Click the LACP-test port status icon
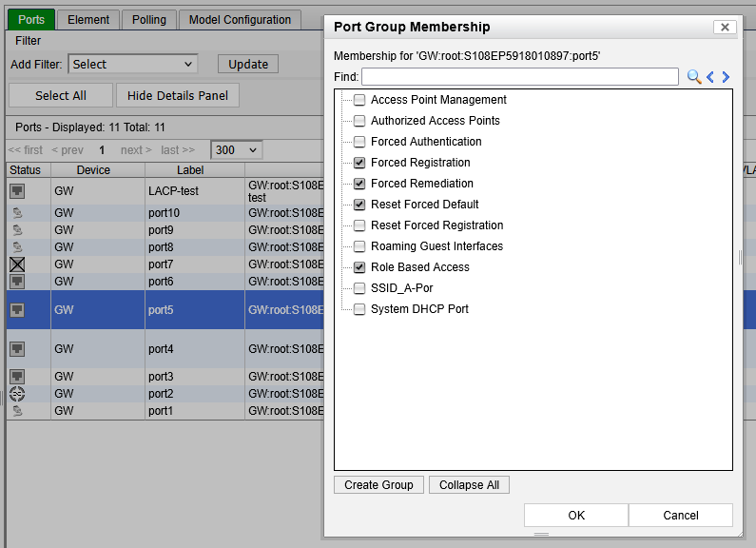756x548 pixels. coord(17,191)
